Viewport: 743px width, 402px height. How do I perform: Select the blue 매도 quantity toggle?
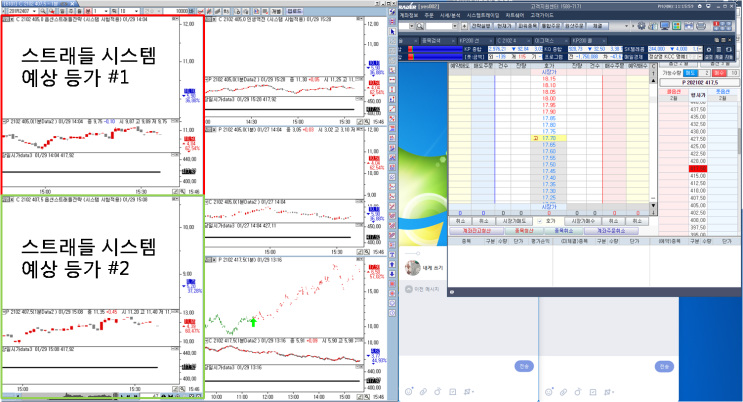[690, 73]
